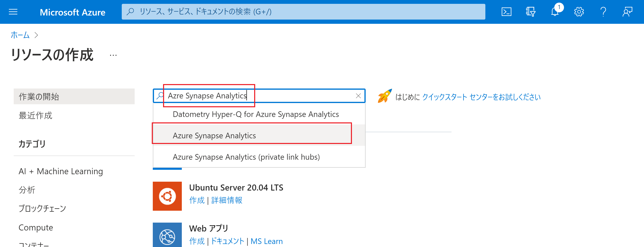This screenshot has width=644, height=247.
Task: Select AI + Machine Learning category
Action: [61, 171]
